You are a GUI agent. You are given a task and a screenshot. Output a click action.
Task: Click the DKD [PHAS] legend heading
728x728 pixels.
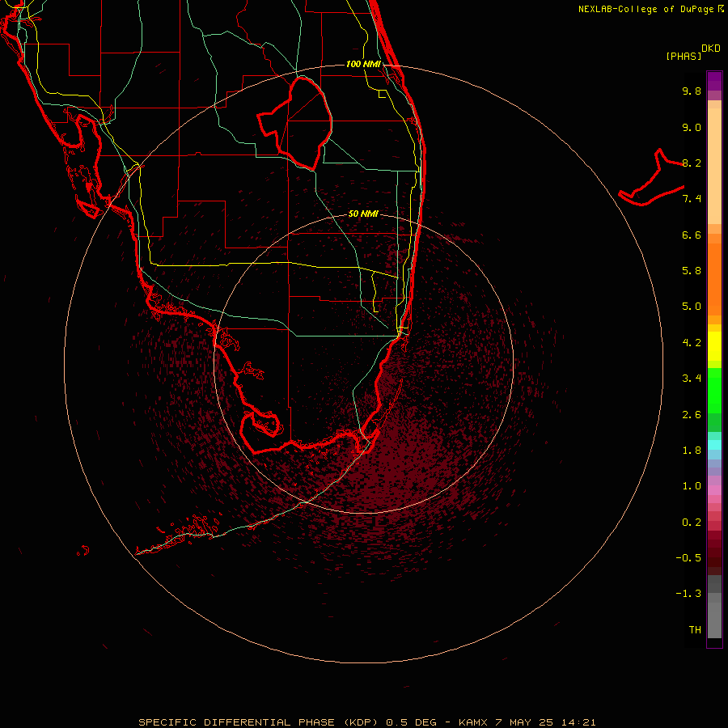click(693, 52)
